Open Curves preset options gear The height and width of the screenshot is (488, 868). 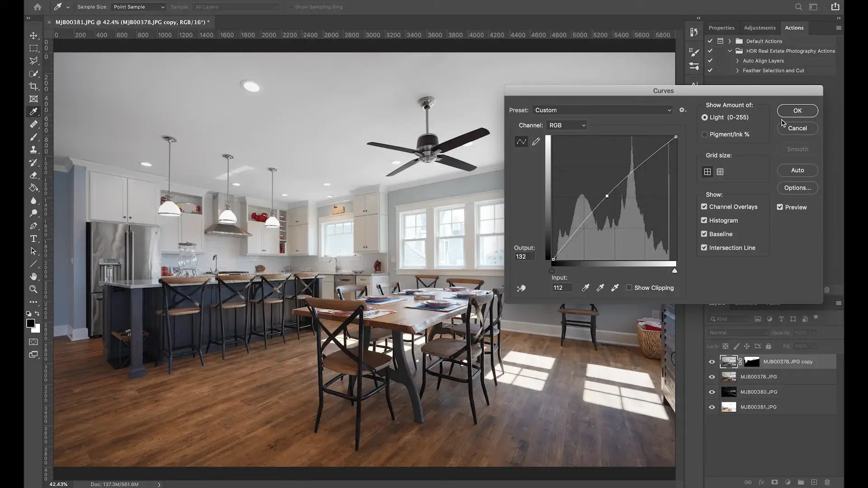pyautogui.click(x=683, y=110)
